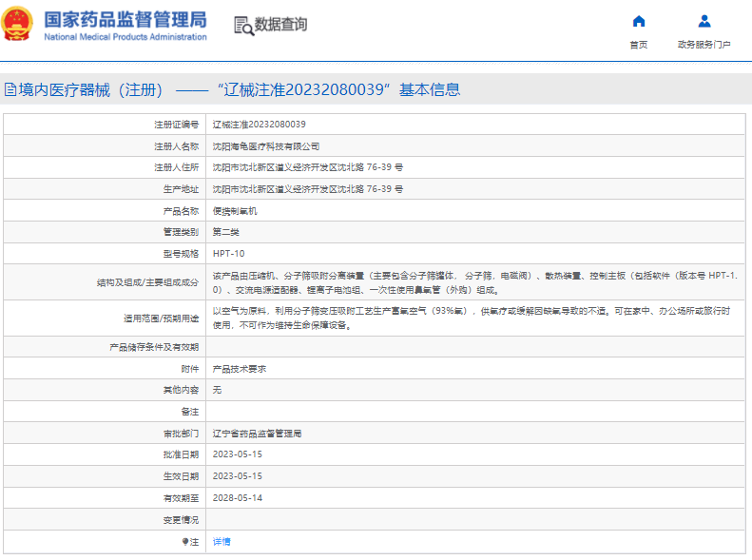Click the 型号规格 label

[x=181, y=254]
